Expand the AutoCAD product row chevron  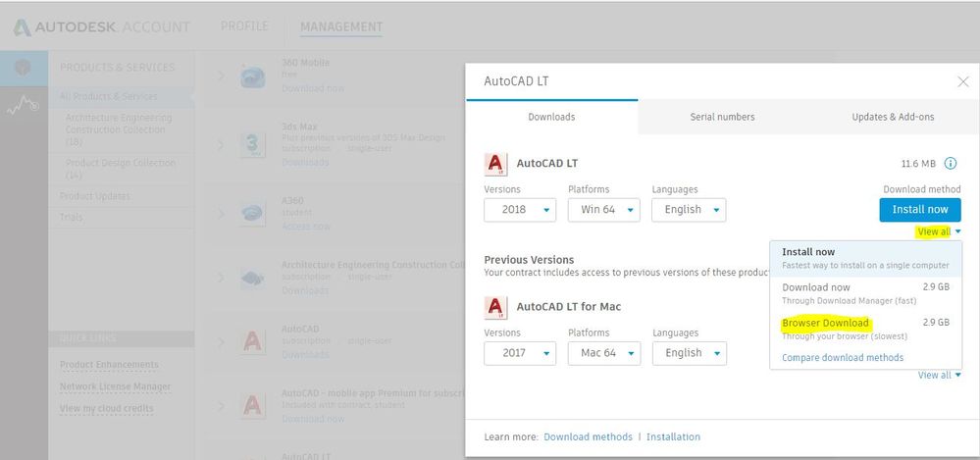click(x=220, y=342)
